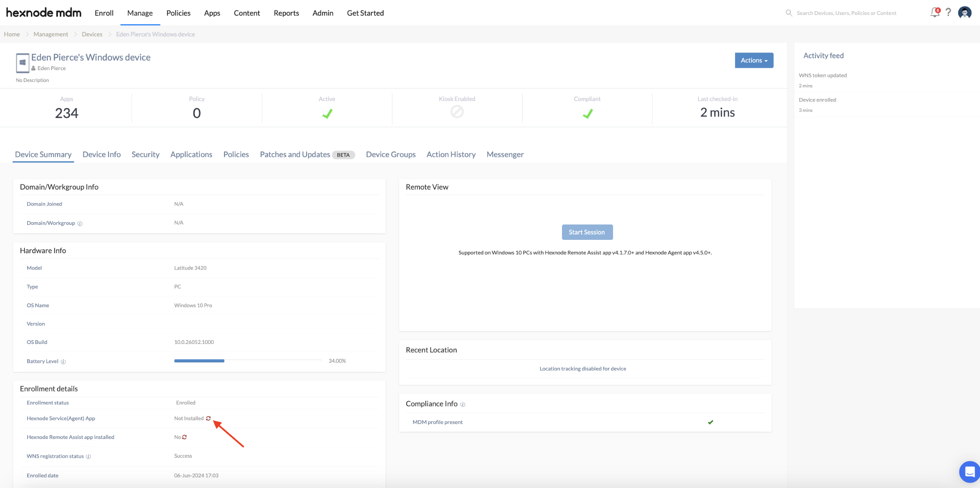Click the Windows device icon

point(23,63)
